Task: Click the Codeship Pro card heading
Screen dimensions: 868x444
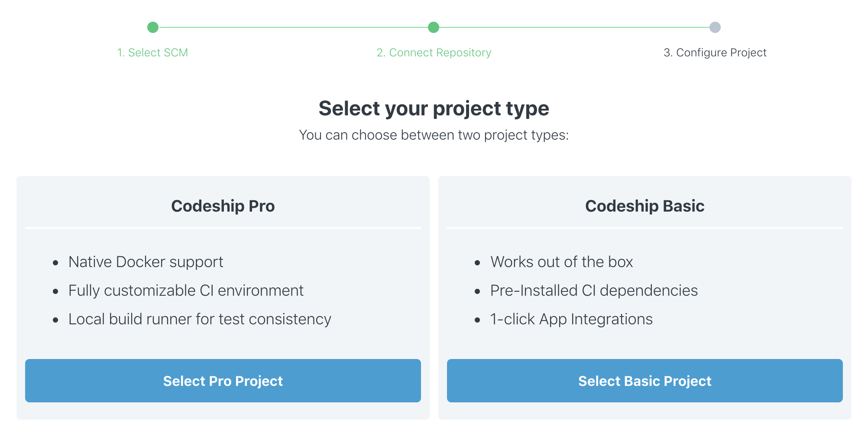Action: 223,206
